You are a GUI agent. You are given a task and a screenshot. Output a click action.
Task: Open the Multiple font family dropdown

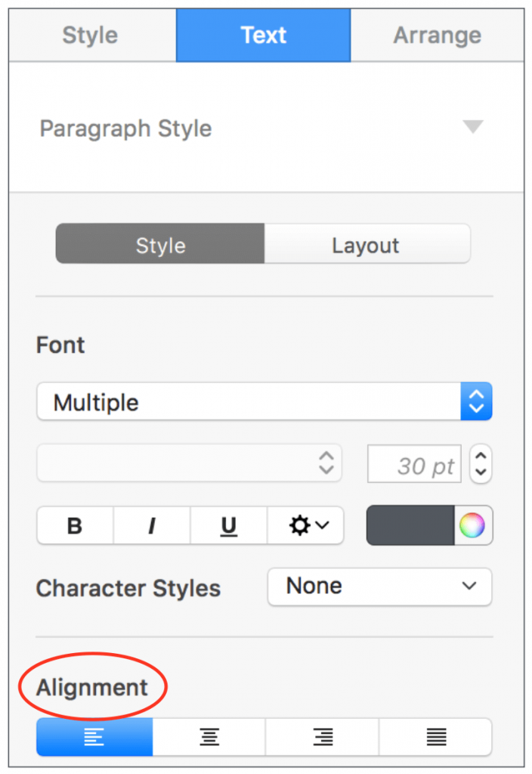[264, 402]
